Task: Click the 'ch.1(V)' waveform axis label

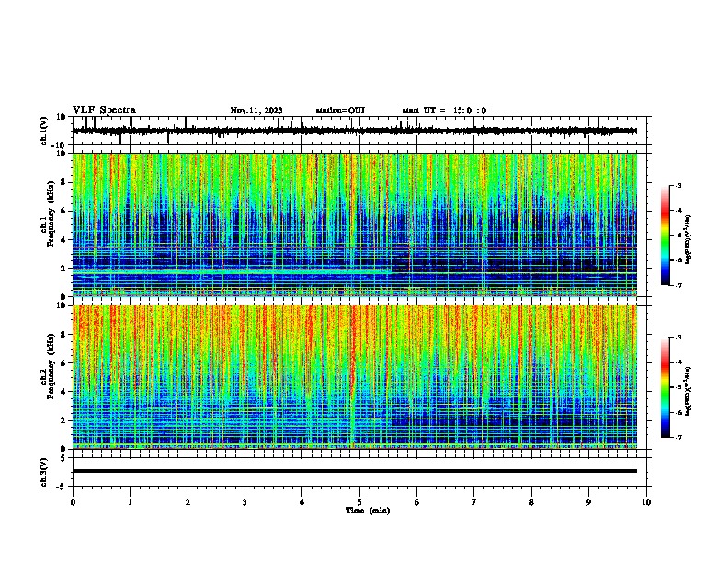Action: pyautogui.click(x=44, y=131)
